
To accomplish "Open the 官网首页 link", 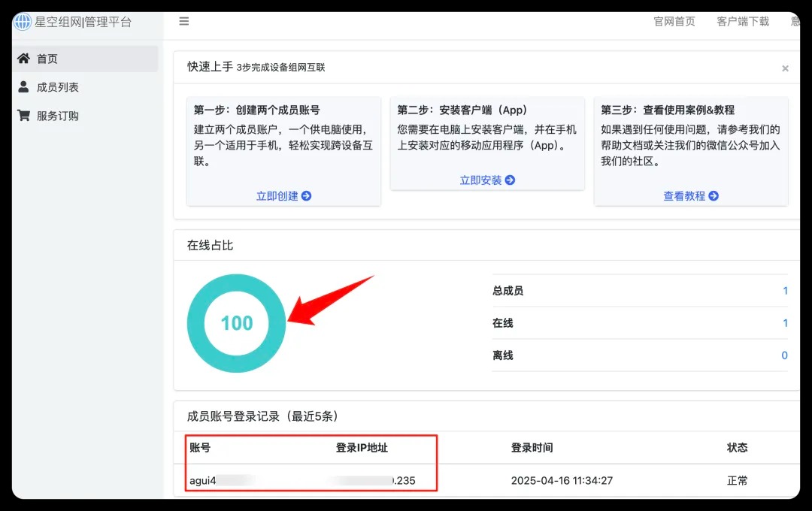I will pos(674,22).
